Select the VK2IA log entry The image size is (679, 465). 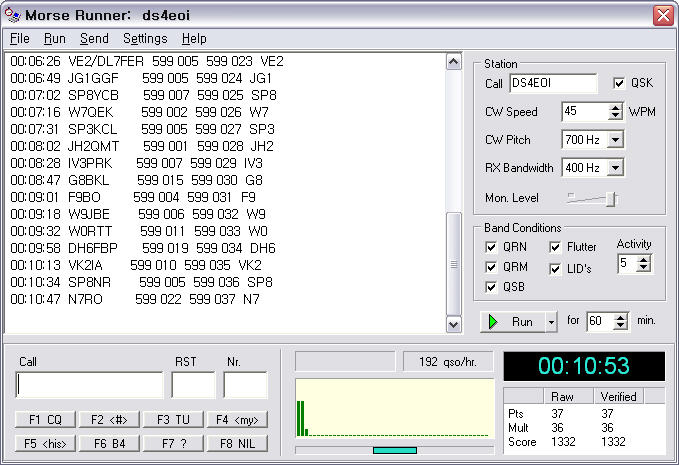tap(136, 265)
